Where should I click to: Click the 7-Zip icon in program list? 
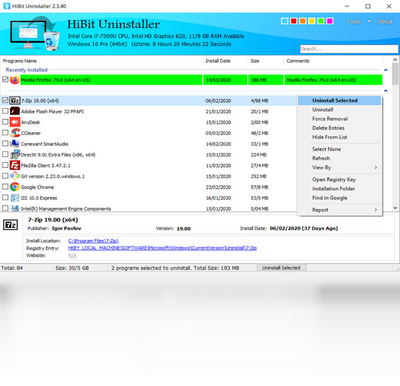click(x=15, y=100)
